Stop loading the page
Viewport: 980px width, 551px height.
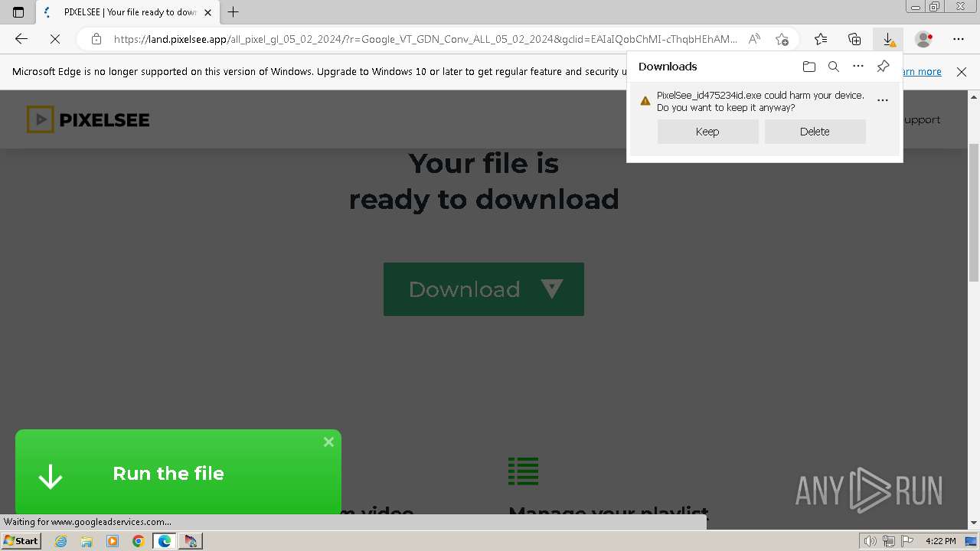(x=55, y=39)
